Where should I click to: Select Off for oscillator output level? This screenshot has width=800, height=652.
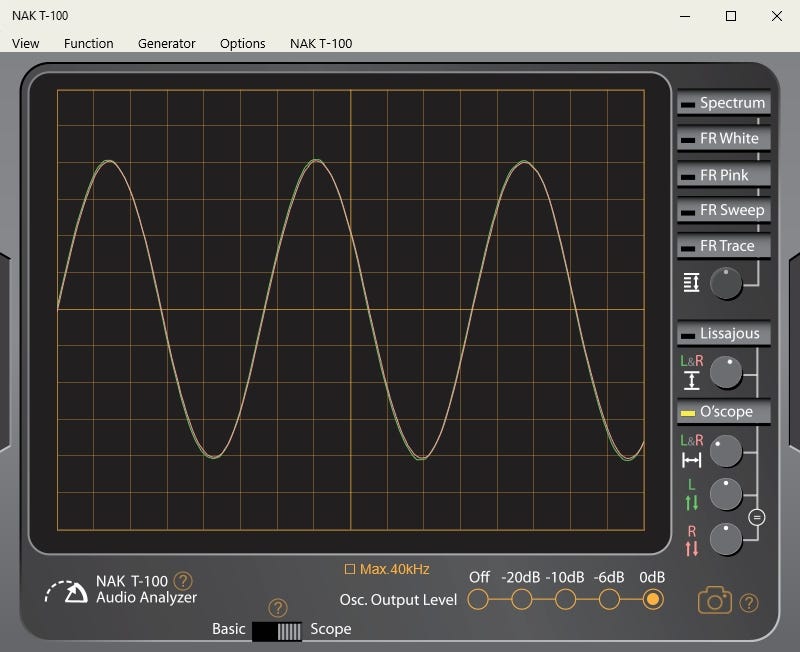coord(479,599)
